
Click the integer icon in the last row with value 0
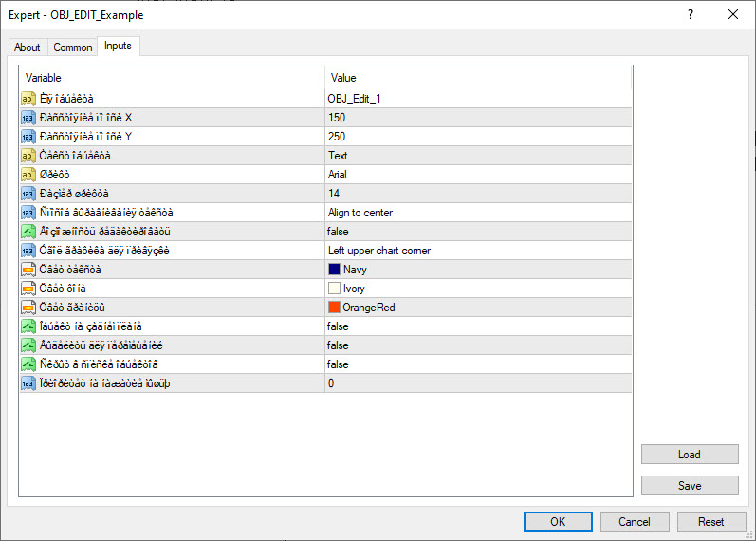[x=28, y=383]
